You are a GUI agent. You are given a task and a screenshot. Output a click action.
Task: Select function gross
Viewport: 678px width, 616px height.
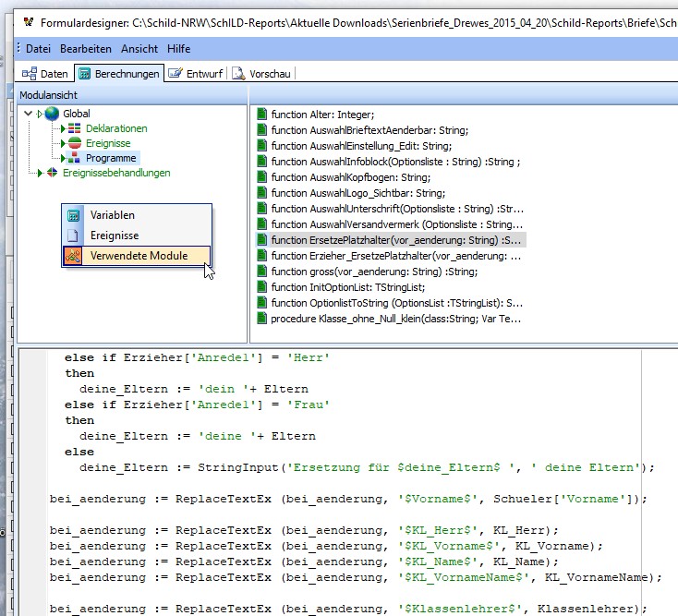pyautogui.click(x=374, y=272)
